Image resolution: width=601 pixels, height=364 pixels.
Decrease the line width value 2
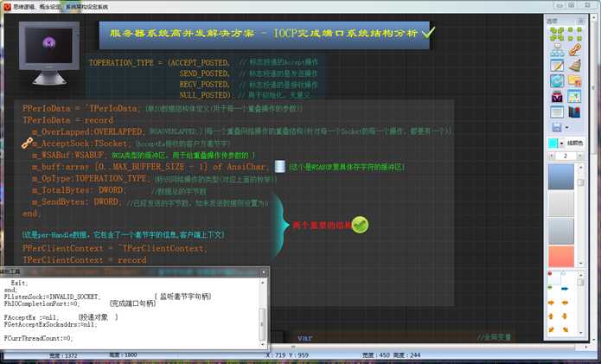tap(552, 156)
